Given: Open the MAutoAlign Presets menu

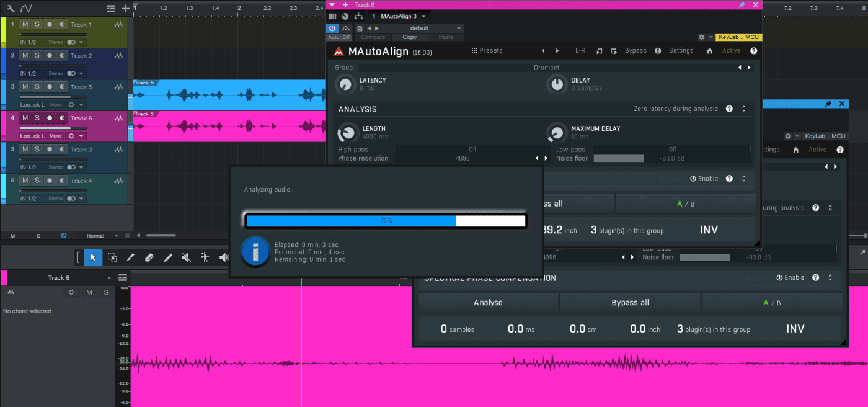Looking at the screenshot, I should [x=487, y=51].
